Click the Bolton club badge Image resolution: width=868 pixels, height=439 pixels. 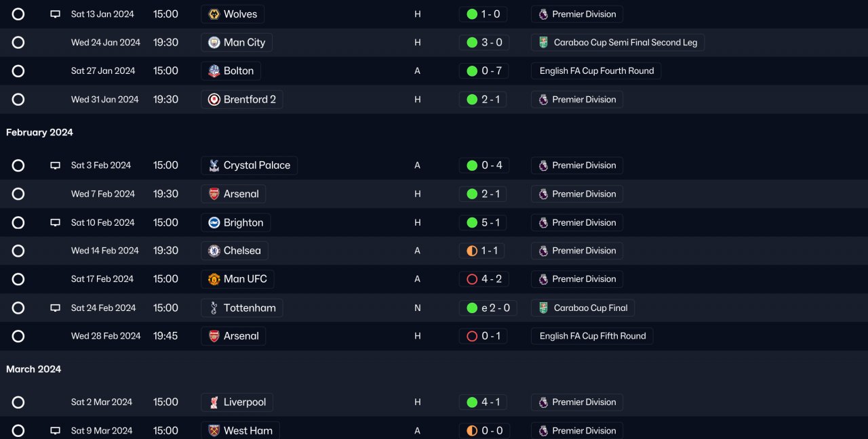(x=214, y=71)
